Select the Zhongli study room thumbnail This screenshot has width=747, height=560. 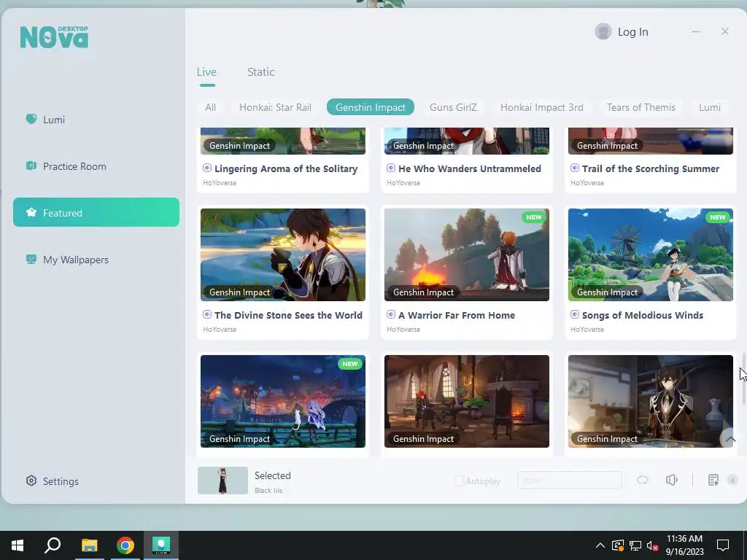tap(651, 401)
